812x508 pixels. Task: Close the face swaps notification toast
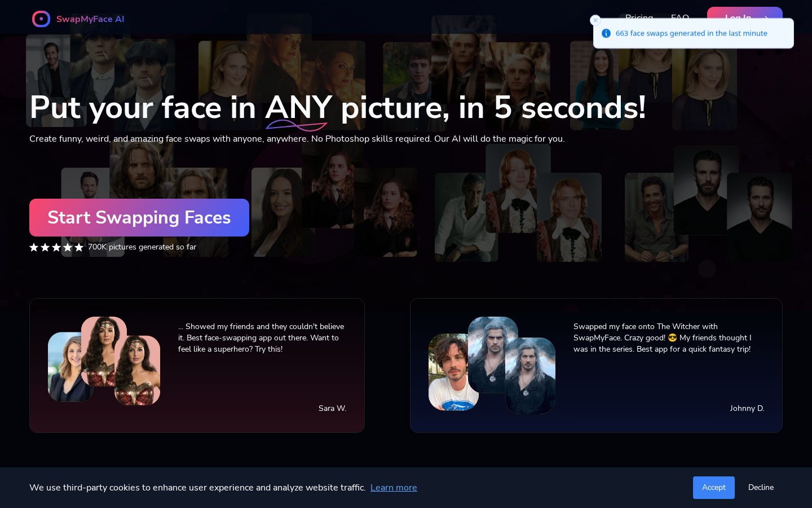(x=595, y=20)
